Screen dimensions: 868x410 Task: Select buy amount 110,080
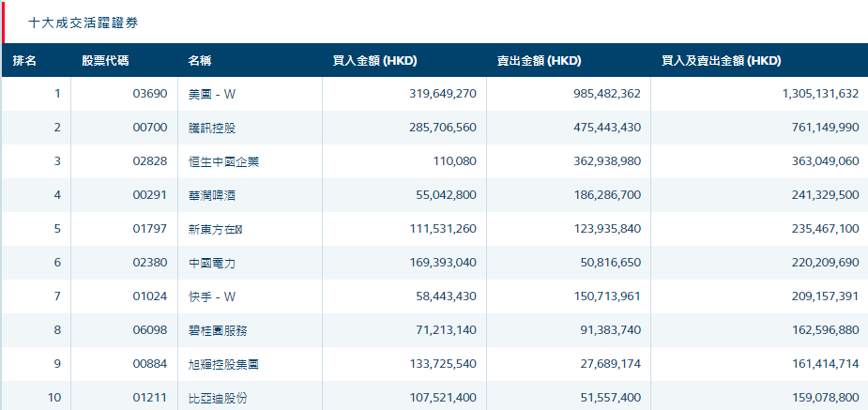coord(456,161)
